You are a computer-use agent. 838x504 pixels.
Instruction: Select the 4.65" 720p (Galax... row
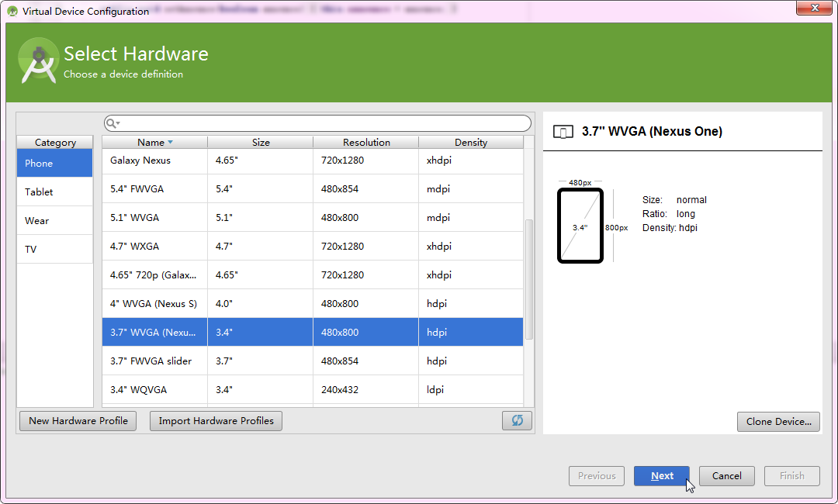point(313,275)
